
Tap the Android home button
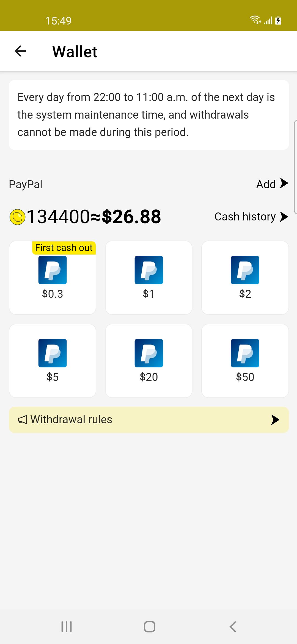coord(149,627)
